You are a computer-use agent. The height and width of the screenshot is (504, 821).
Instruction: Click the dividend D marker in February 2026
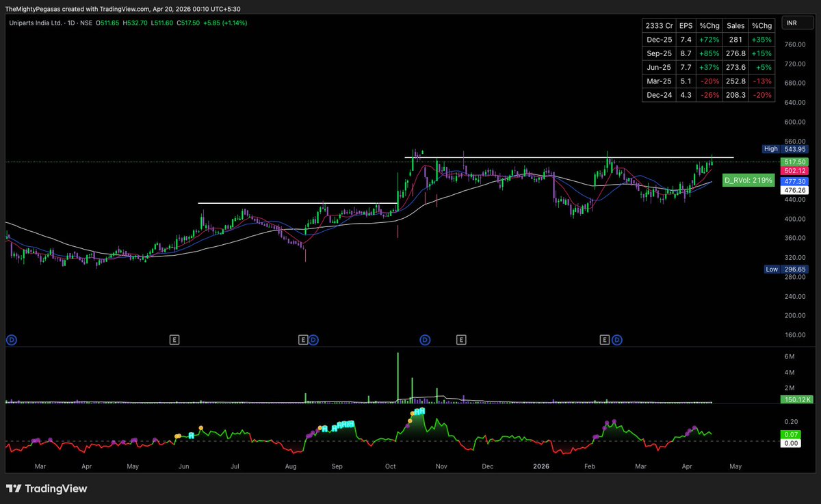pos(616,339)
